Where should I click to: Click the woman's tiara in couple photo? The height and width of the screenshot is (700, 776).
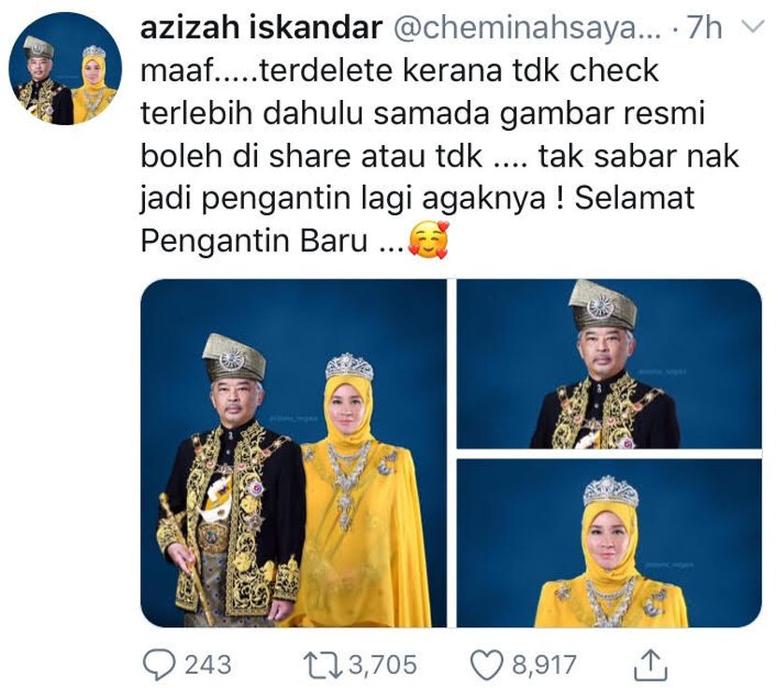350,366
